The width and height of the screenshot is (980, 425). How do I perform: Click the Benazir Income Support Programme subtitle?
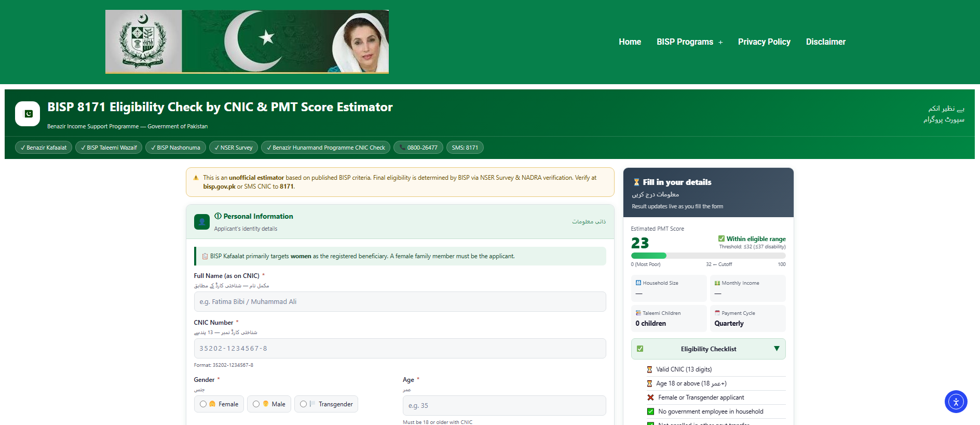click(x=127, y=126)
